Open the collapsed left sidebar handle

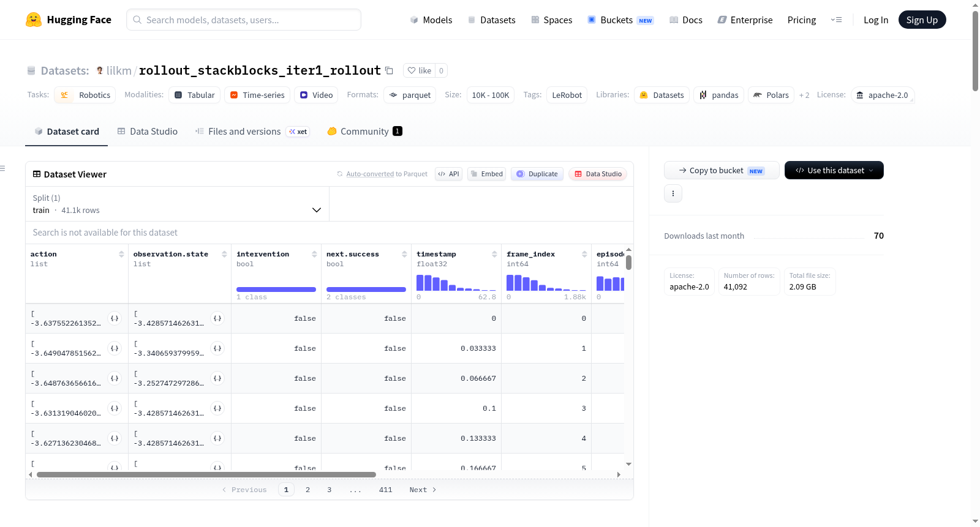click(2, 168)
